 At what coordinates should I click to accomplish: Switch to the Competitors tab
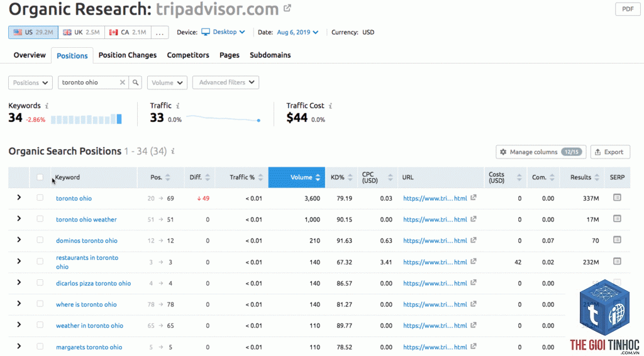pyautogui.click(x=188, y=55)
